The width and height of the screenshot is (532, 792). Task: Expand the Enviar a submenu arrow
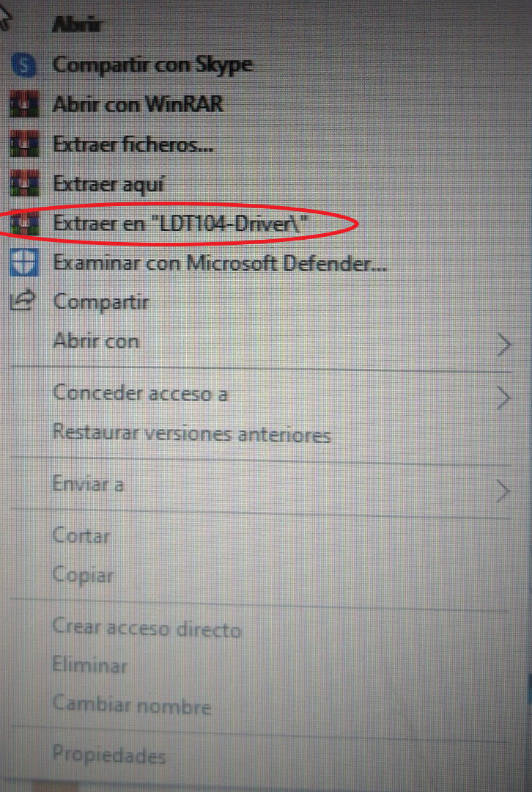tap(503, 491)
